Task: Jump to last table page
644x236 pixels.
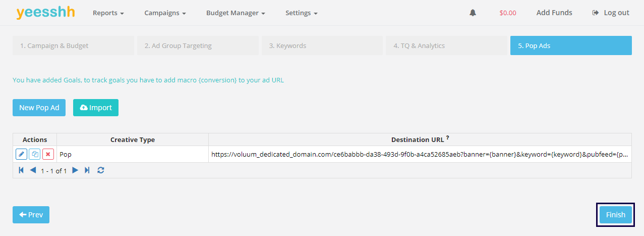Action: (87, 170)
